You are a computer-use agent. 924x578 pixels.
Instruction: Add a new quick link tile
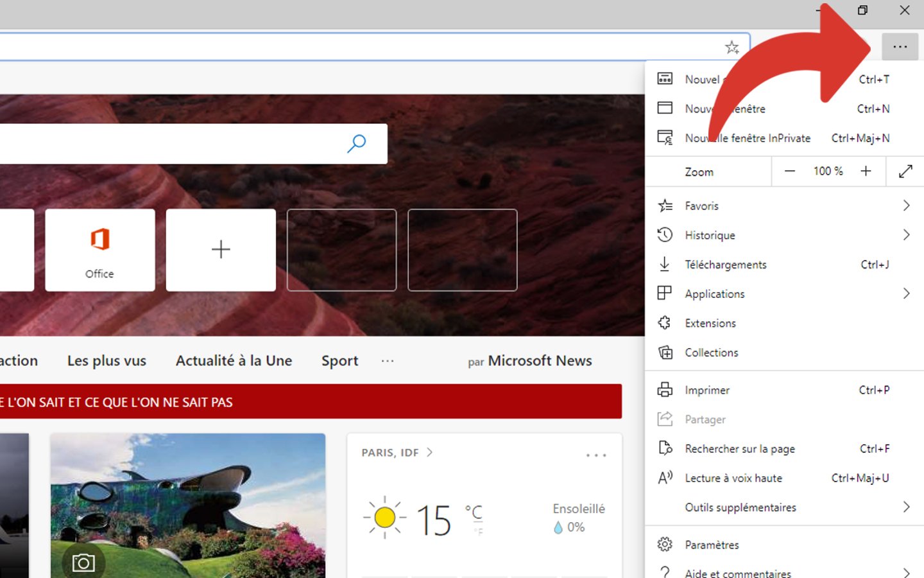point(221,250)
